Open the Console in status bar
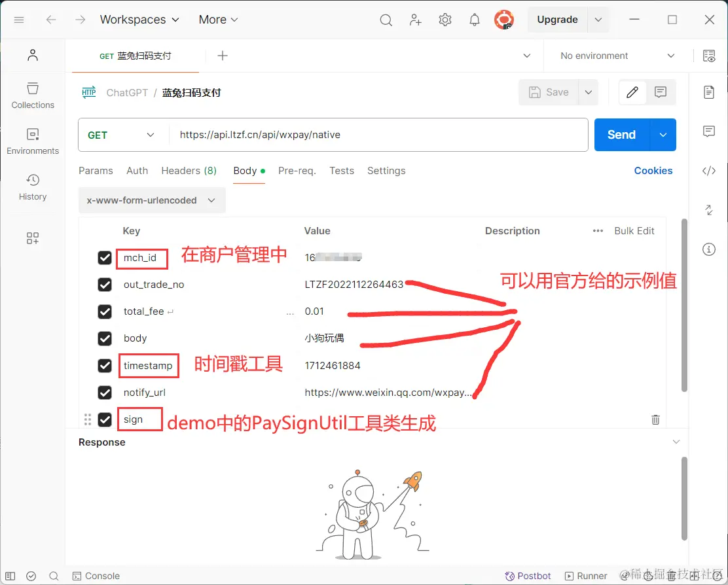The width and height of the screenshot is (728, 585). [x=96, y=576]
